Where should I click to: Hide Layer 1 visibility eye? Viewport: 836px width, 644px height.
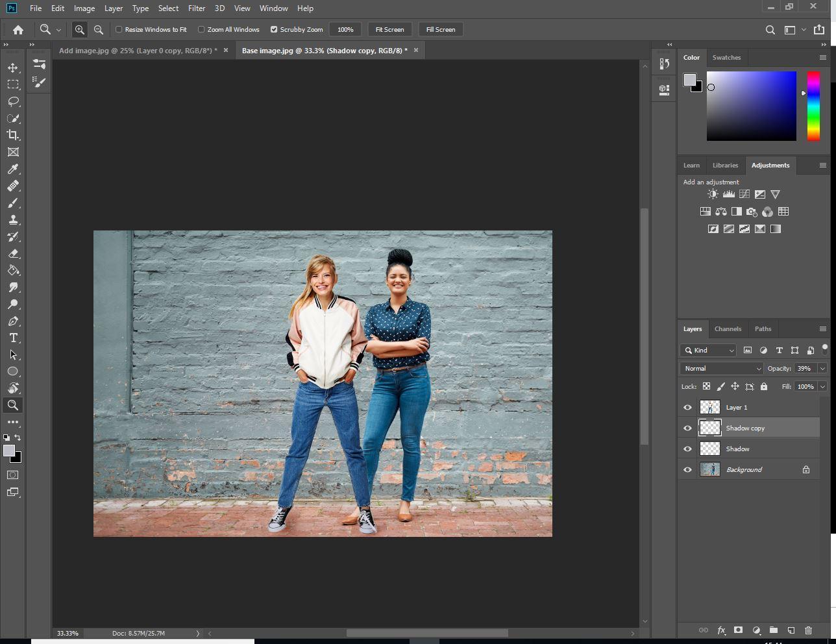pos(687,407)
